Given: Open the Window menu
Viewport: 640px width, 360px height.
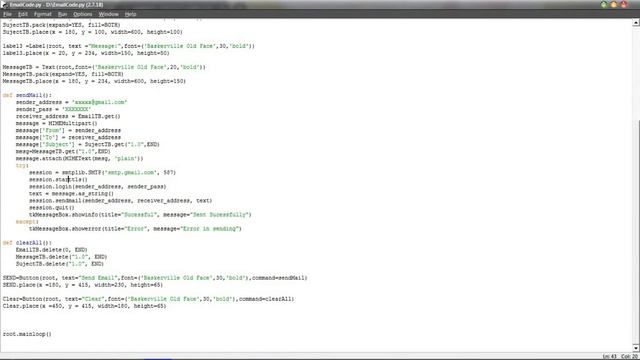Looking at the screenshot, I should [109, 14].
